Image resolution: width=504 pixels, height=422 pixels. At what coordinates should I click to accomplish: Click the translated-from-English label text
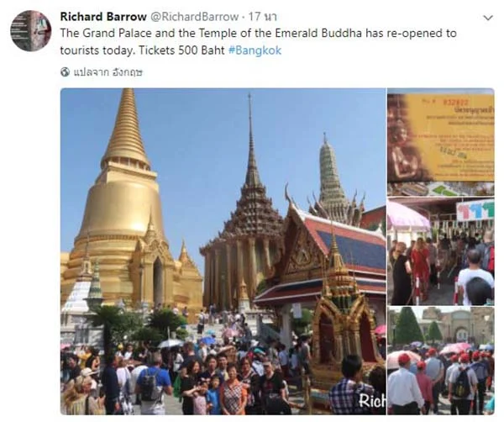pos(108,72)
